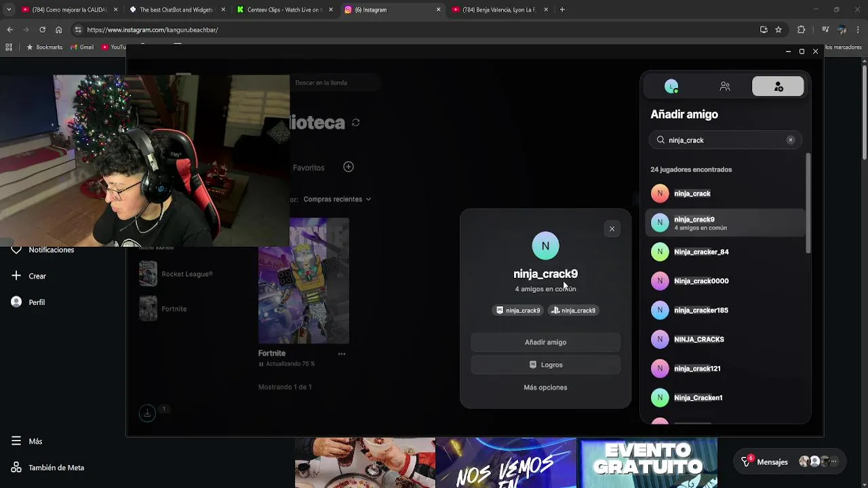Screen dimensions: 868x488
Task: Open the Chrome profile avatar
Action: point(842,30)
